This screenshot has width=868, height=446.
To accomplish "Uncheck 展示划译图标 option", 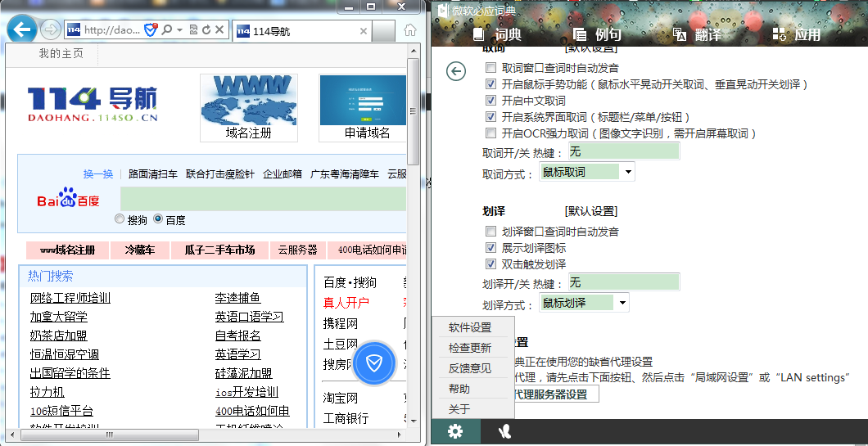I will (x=491, y=248).
